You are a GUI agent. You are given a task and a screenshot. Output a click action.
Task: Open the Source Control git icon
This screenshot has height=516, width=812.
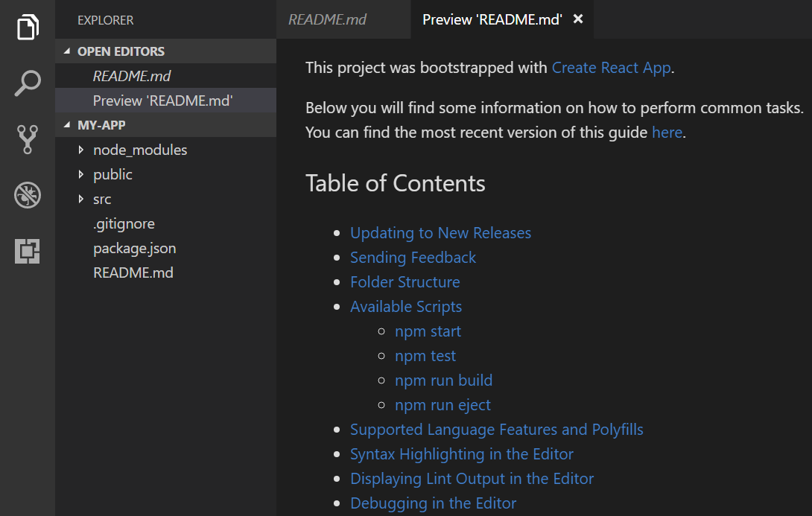coord(28,139)
